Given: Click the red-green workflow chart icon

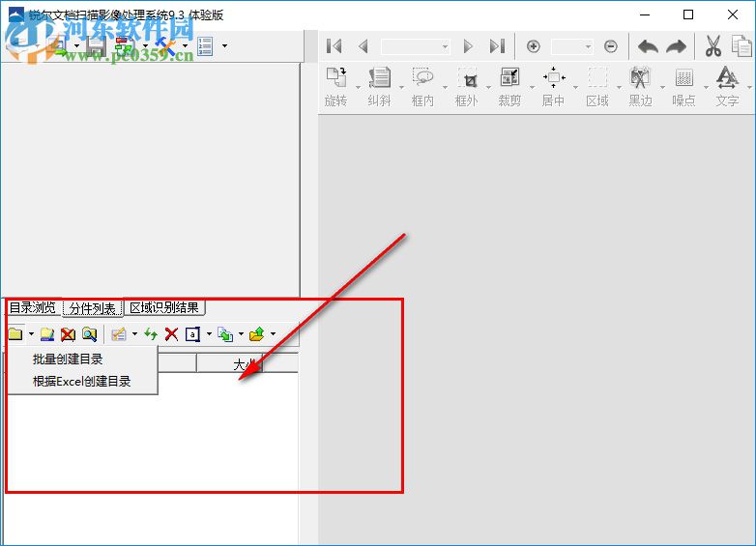Looking at the screenshot, I should (x=125, y=46).
